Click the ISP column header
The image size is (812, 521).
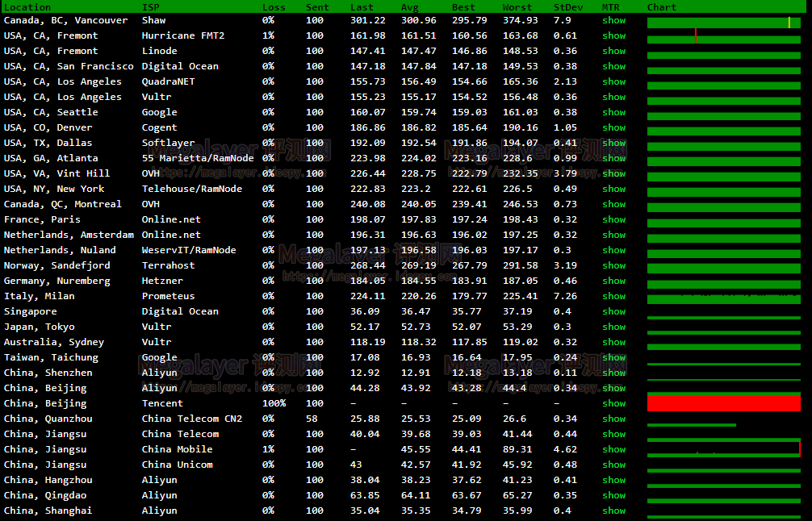click(151, 7)
